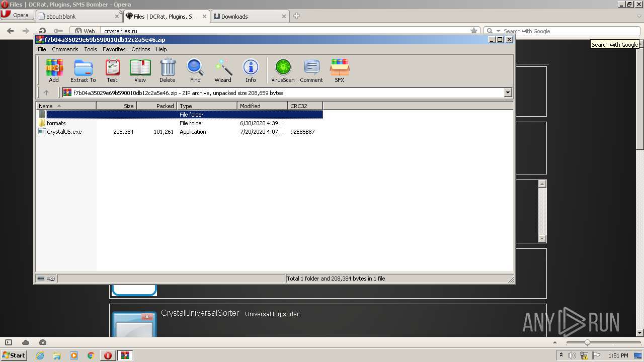Go up one folder level arrow
Screen dimensions: 644x362
[x=46, y=93]
